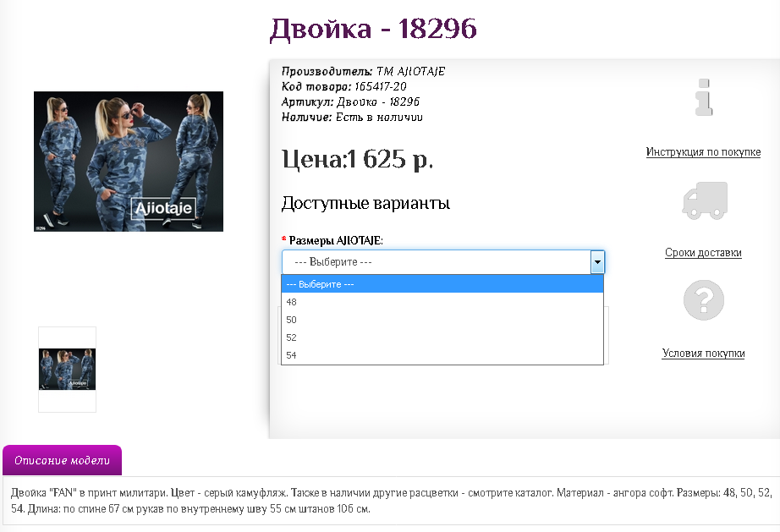Click the main camouflage suit product photo
This screenshot has width=780, height=532.
tap(129, 161)
